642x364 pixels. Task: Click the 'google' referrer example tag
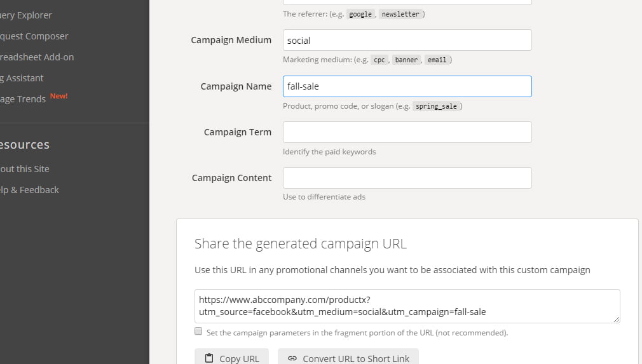(360, 15)
